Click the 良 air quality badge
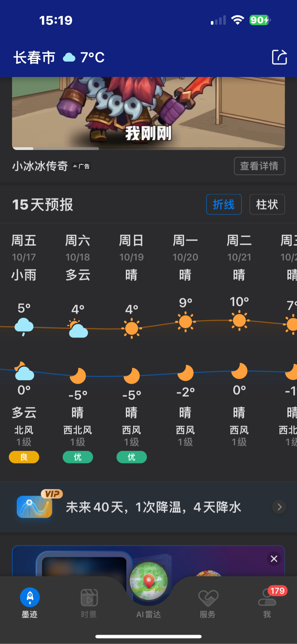This screenshot has height=644, width=297. tap(24, 457)
